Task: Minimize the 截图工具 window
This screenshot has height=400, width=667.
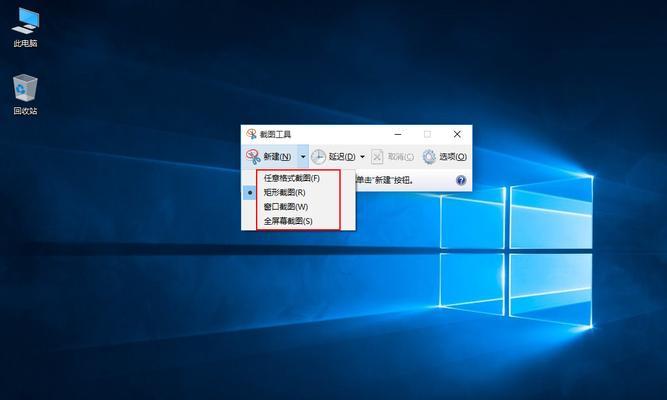Action: (398, 134)
